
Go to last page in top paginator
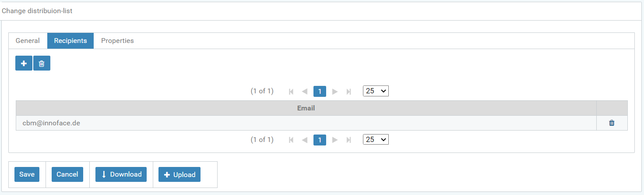(x=348, y=92)
